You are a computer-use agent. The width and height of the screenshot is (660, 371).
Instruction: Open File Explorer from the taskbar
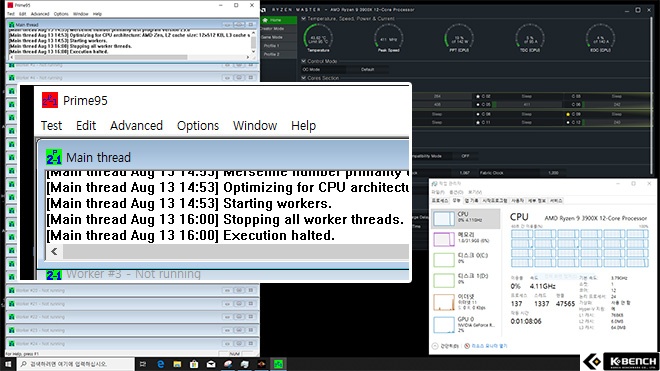click(x=177, y=364)
